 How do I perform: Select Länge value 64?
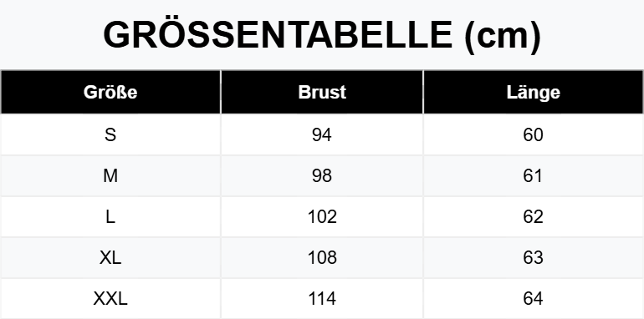533,298
